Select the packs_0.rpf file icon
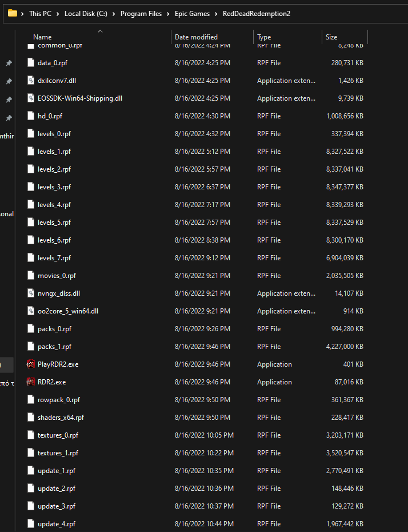Screen dimensions: 408x532 31,329
